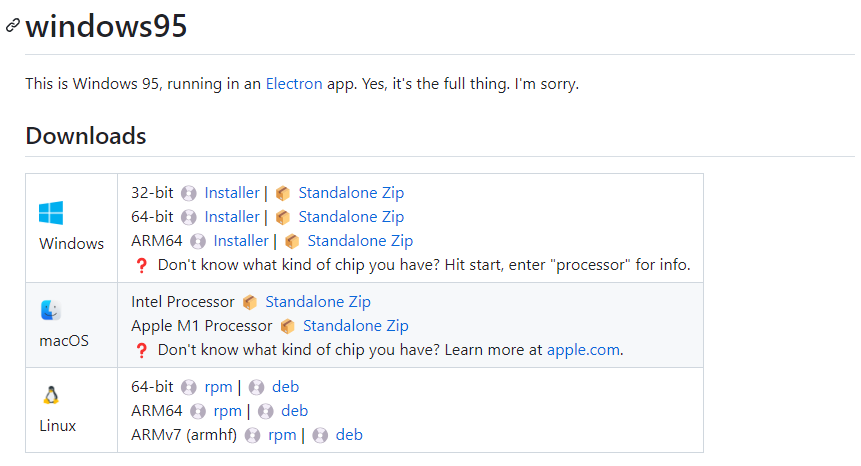Download the Linux ARM64 deb package
This screenshot has height=466, width=861.
click(294, 411)
